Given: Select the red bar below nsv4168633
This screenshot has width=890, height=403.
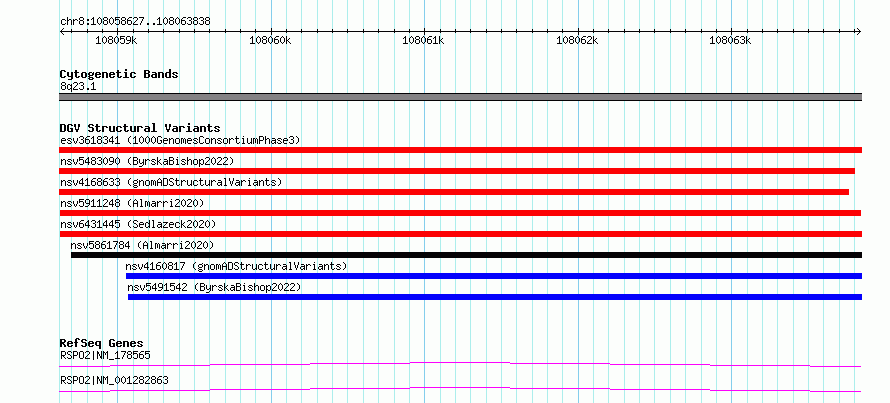Looking at the screenshot, I should coord(454,192).
